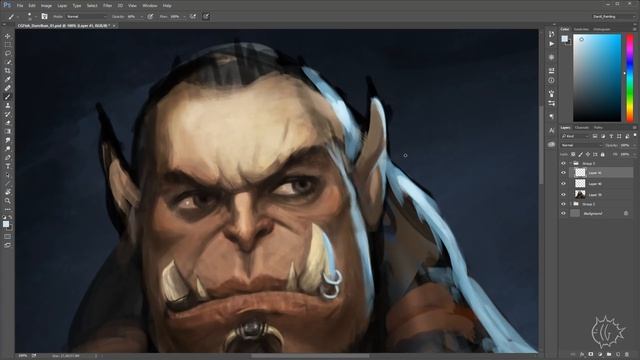Open the Brush Presets panel icon
This screenshot has width=640, height=360.
pyautogui.click(x=551, y=103)
